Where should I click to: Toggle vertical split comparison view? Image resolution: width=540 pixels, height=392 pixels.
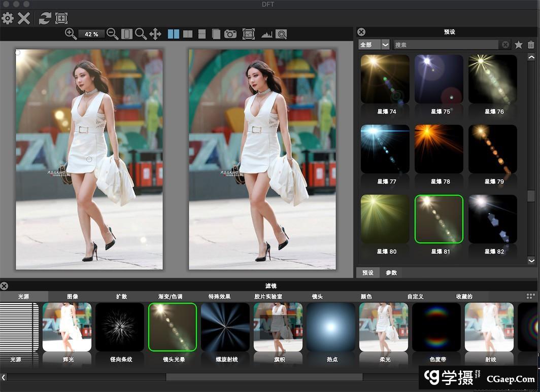pyautogui.click(x=188, y=34)
